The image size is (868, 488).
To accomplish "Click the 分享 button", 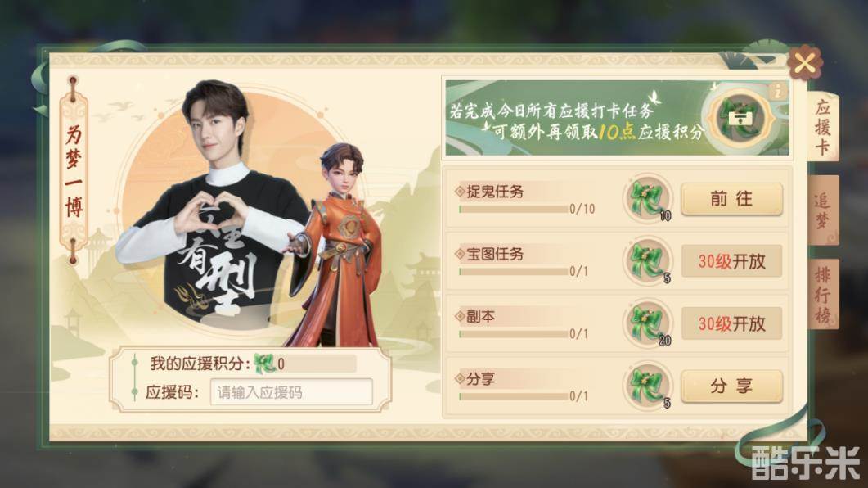I will click(731, 386).
